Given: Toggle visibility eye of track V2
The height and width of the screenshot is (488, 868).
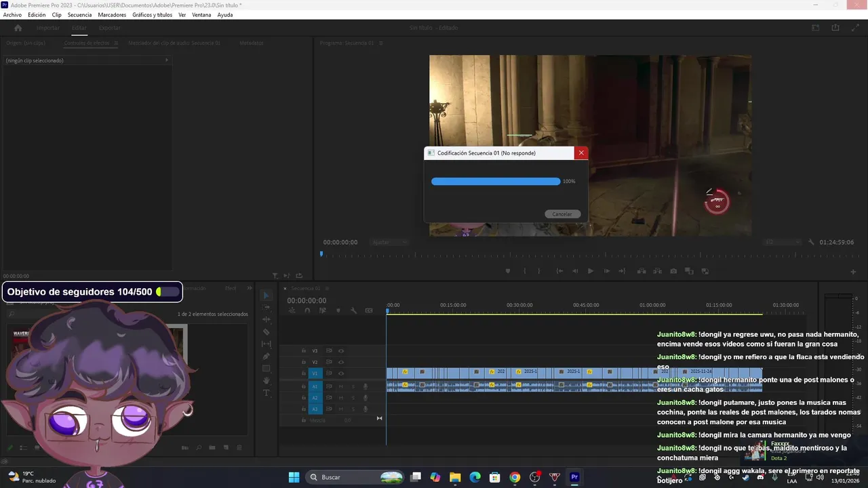Looking at the screenshot, I should 341,362.
